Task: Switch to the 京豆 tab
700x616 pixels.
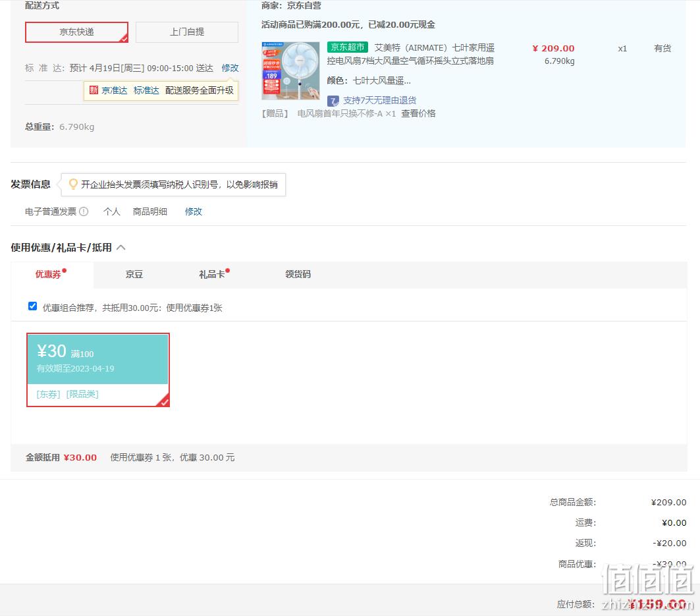Action: point(134,274)
